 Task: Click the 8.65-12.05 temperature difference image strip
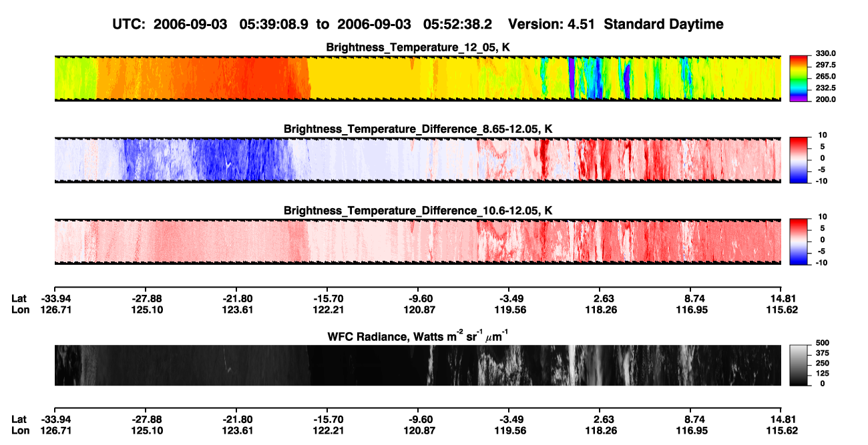click(x=417, y=159)
